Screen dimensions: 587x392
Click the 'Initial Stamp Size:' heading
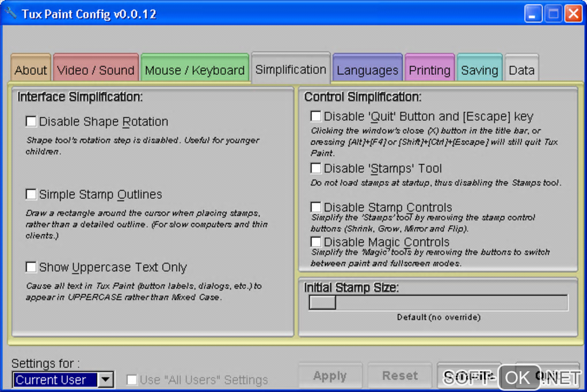click(351, 287)
